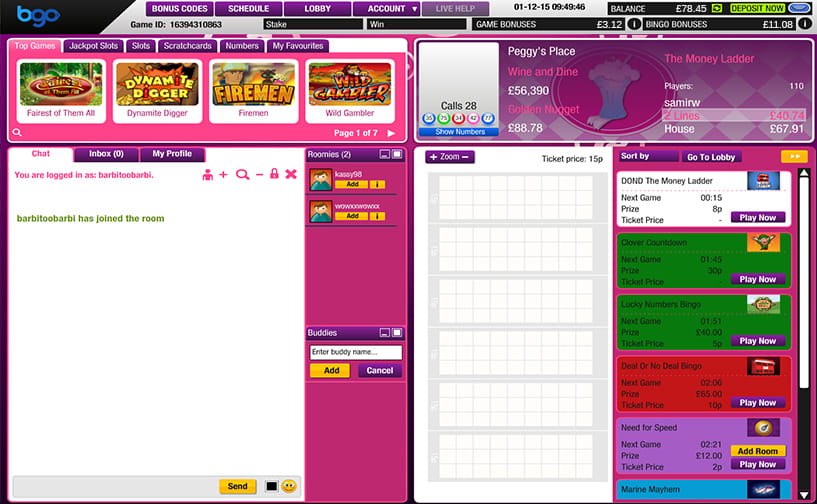Screen dimensions: 817x504
Task: Refresh the balance with the green refresh icon
Action: click(x=717, y=8)
